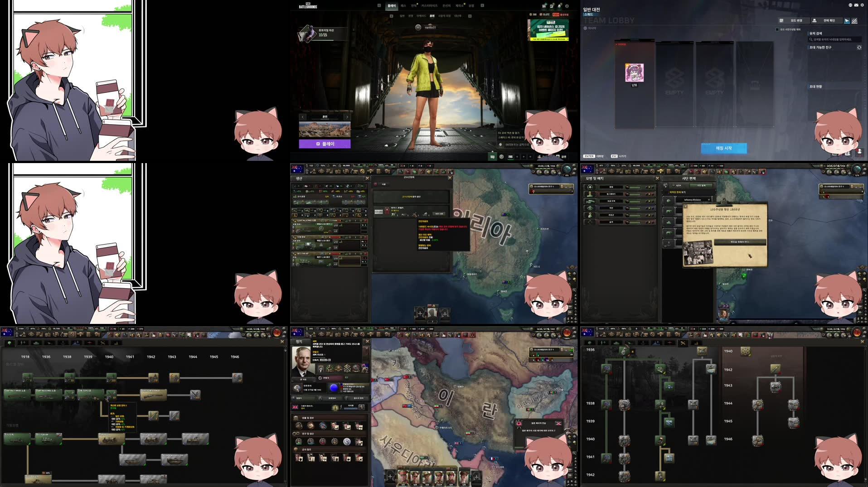
Task: Open PUBG settings gear icon
Action: click(567, 6)
